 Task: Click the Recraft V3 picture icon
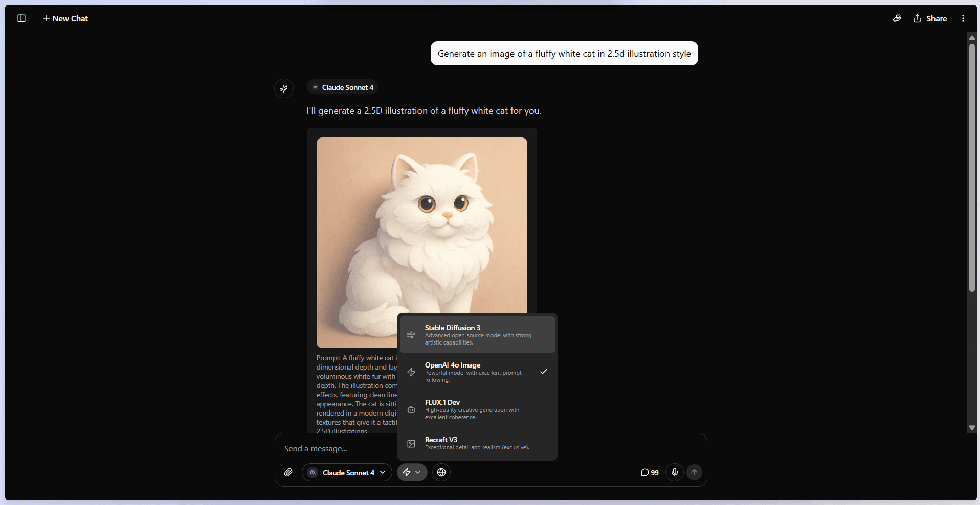(411, 444)
